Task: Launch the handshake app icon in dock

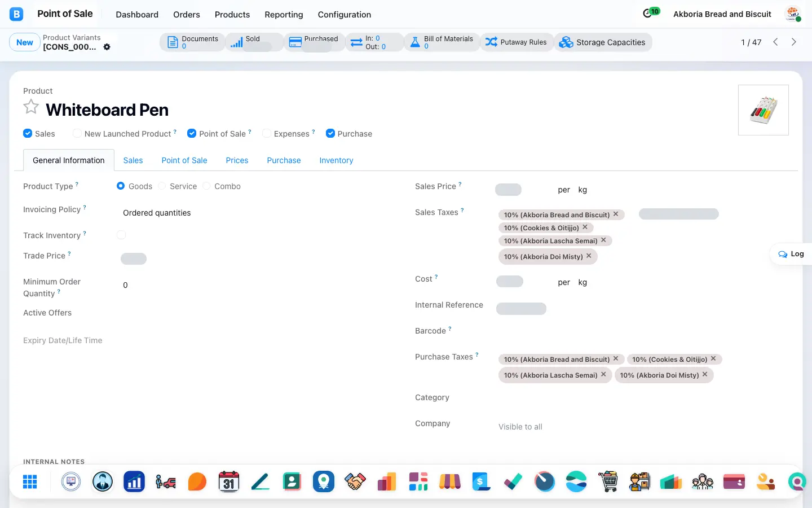Action: click(355, 481)
